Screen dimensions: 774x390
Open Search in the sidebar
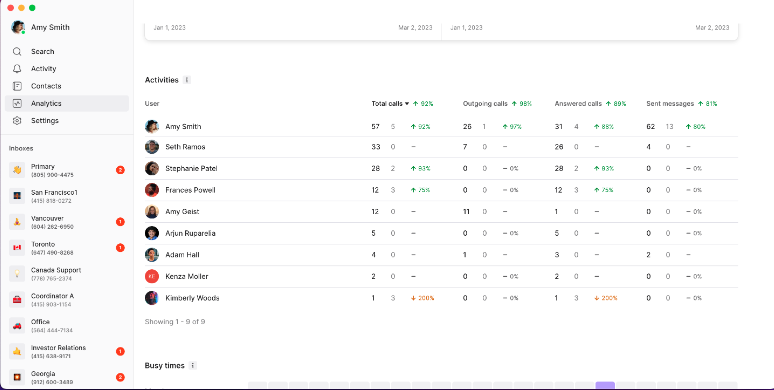pyautogui.click(x=67, y=51)
